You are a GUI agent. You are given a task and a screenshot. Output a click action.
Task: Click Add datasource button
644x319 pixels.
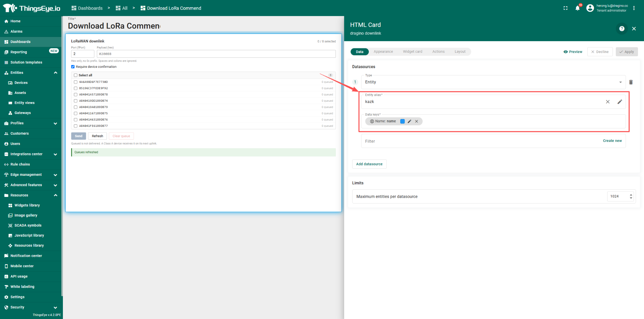tap(369, 164)
